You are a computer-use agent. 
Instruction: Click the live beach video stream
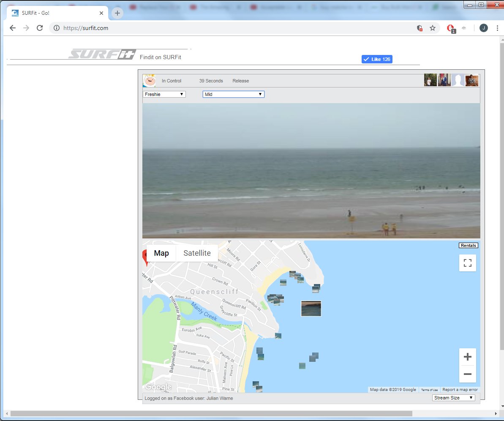[x=311, y=171]
